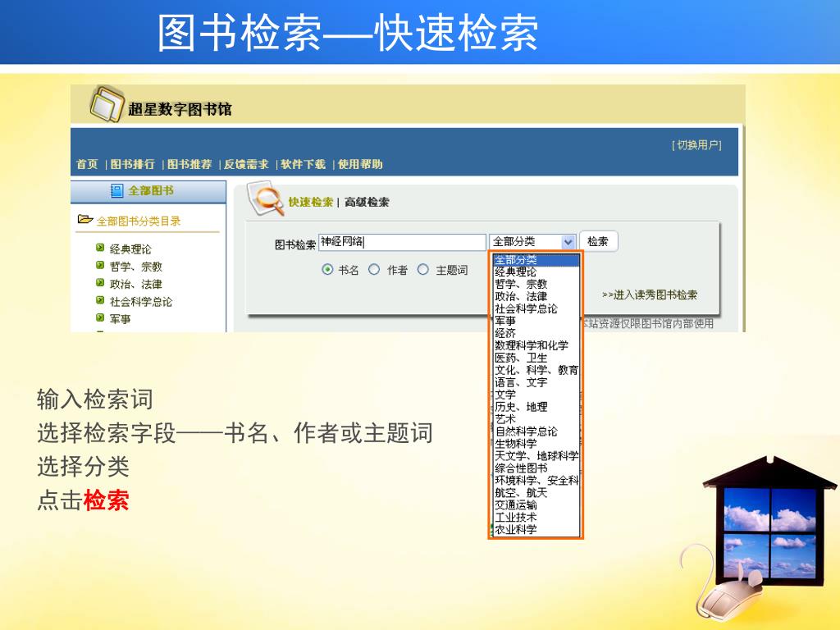Choose 政治、法律 in the dropdown list
840x630 pixels.
536,297
